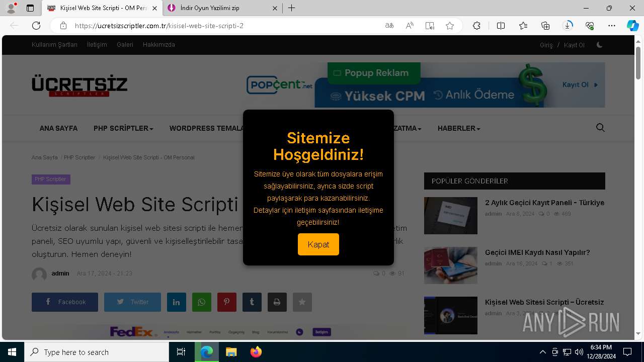Open PHP Scriptler breadcrumb link

pos(79,157)
